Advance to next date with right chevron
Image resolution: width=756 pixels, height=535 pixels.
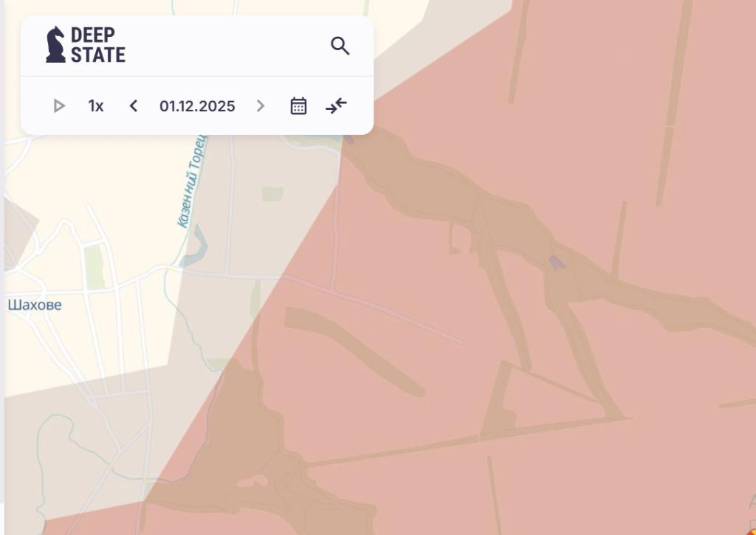pyautogui.click(x=261, y=106)
